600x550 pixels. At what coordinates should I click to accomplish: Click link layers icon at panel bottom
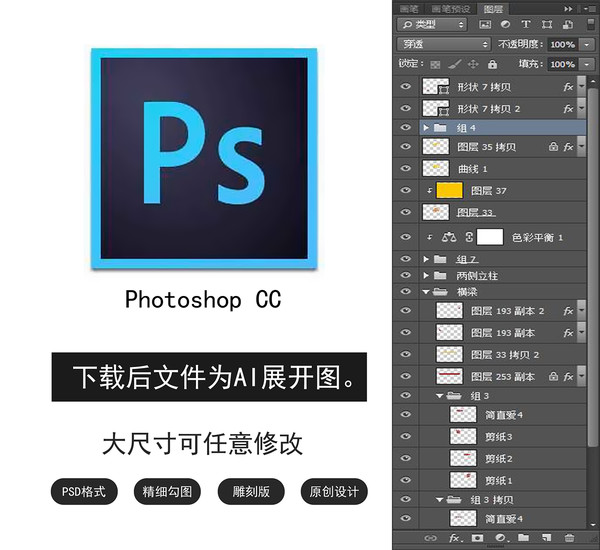[430, 539]
